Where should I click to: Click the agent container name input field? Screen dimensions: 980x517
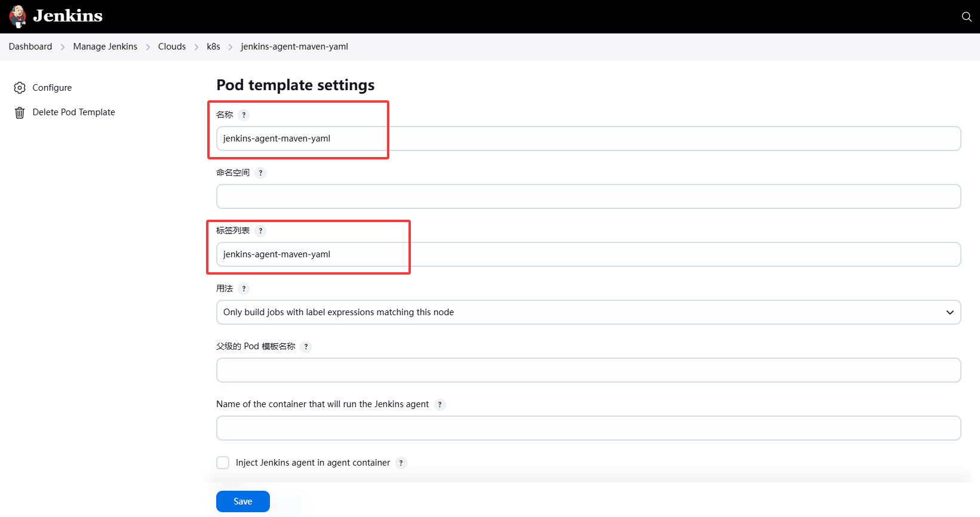click(588, 428)
